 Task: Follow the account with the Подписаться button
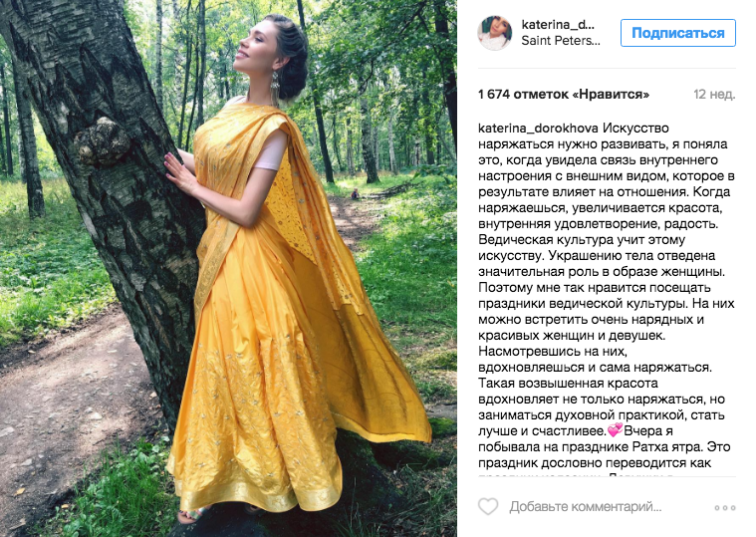(x=678, y=33)
